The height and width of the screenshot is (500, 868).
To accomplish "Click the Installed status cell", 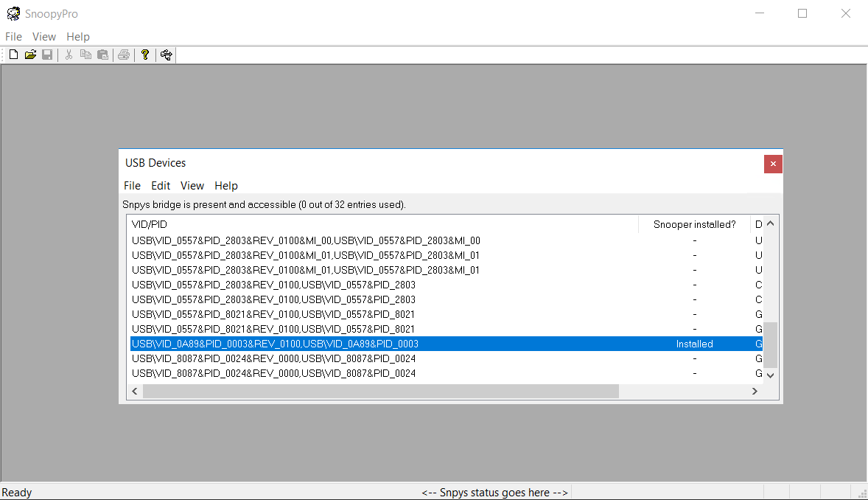I will coord(695,344).
